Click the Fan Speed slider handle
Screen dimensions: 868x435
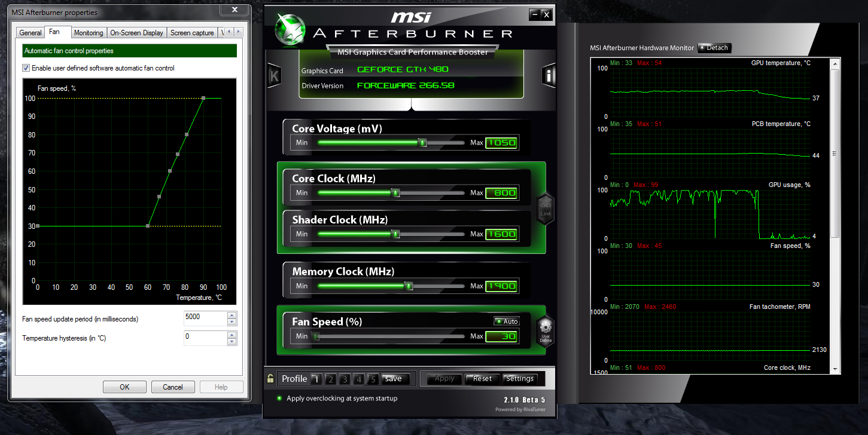click(x=315, y=336)
